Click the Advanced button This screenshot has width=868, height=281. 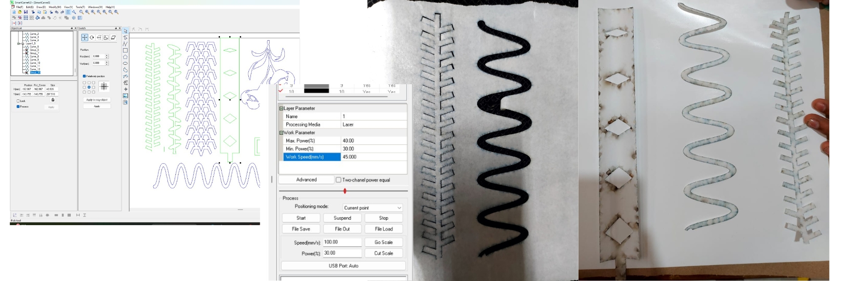click(x=306, y=180)
